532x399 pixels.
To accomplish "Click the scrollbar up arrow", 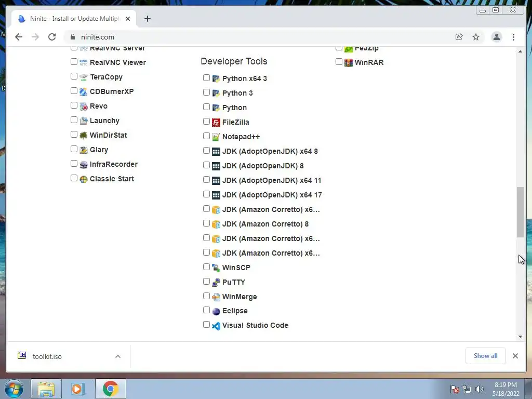I will click(x=520, y=51).
